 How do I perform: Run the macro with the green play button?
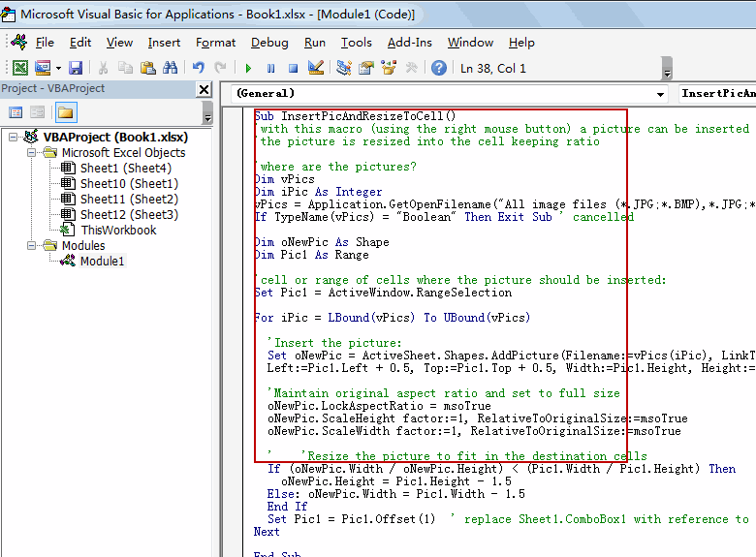(248, 68)
